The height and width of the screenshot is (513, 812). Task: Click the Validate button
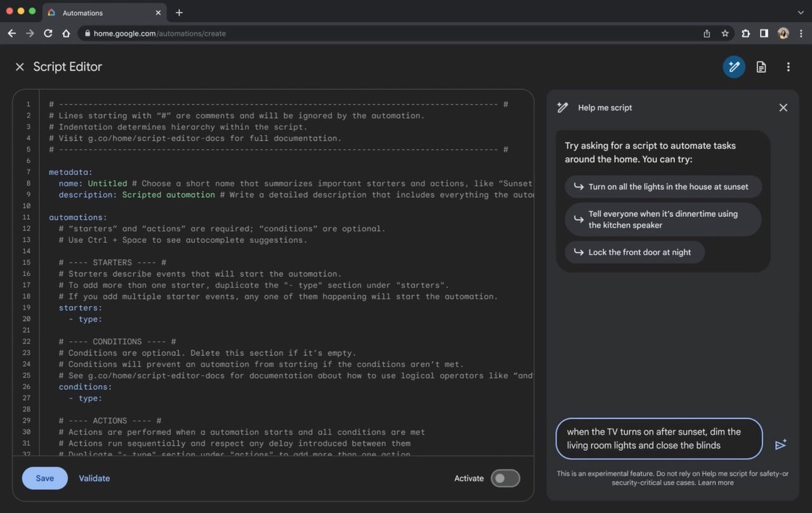coord(94,478)
